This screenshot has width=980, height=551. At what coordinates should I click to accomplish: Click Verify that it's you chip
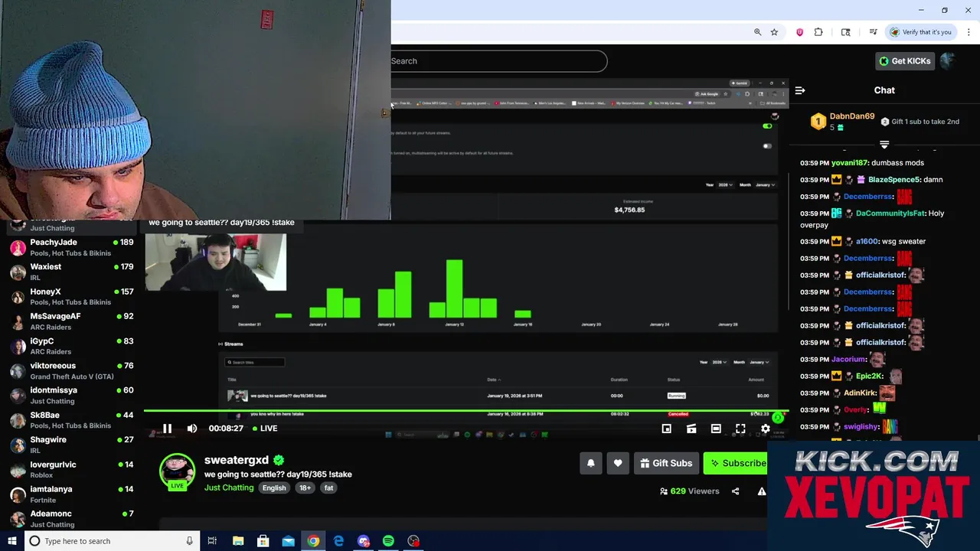920,32
